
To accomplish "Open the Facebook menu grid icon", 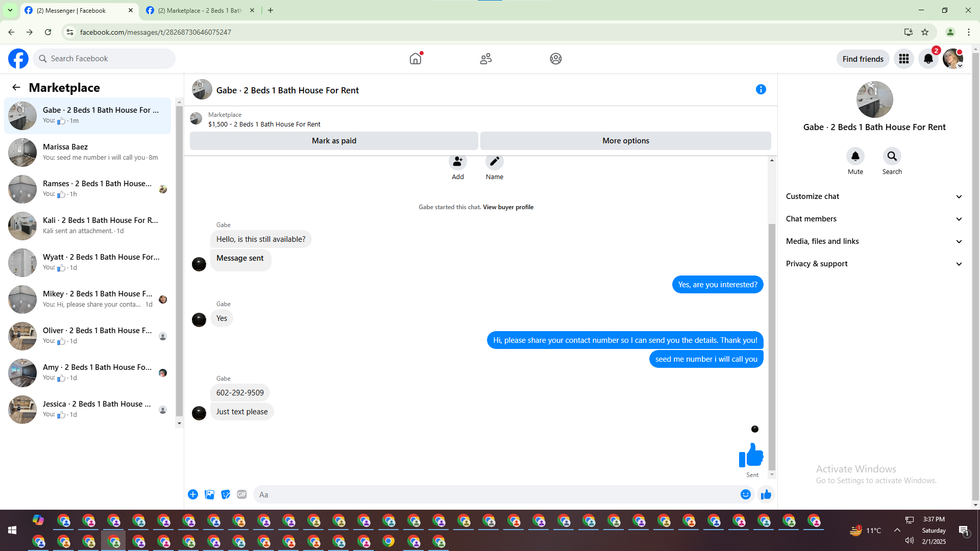I will click(x=903, y=59).
